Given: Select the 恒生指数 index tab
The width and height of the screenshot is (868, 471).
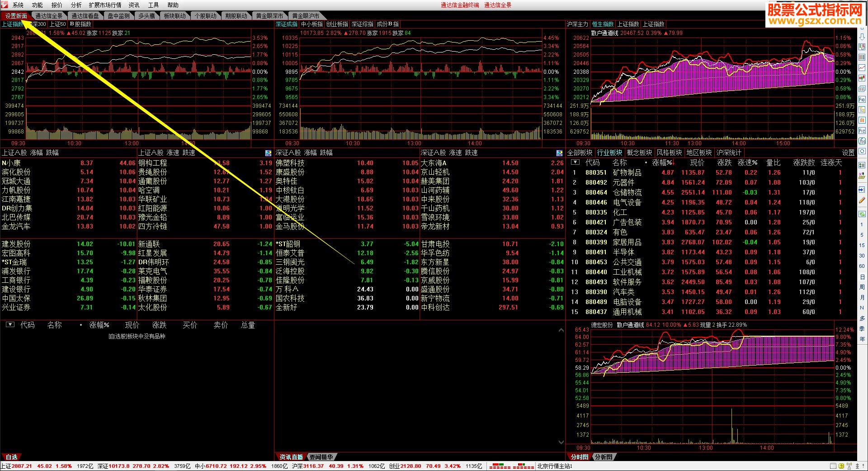Looking at the screenshot, I should (603, 24).
